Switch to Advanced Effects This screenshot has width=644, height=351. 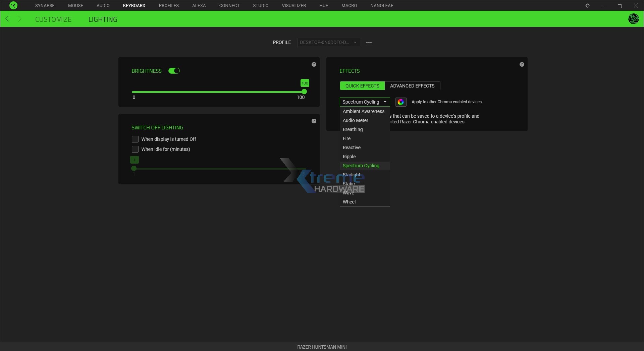[412, 86]
